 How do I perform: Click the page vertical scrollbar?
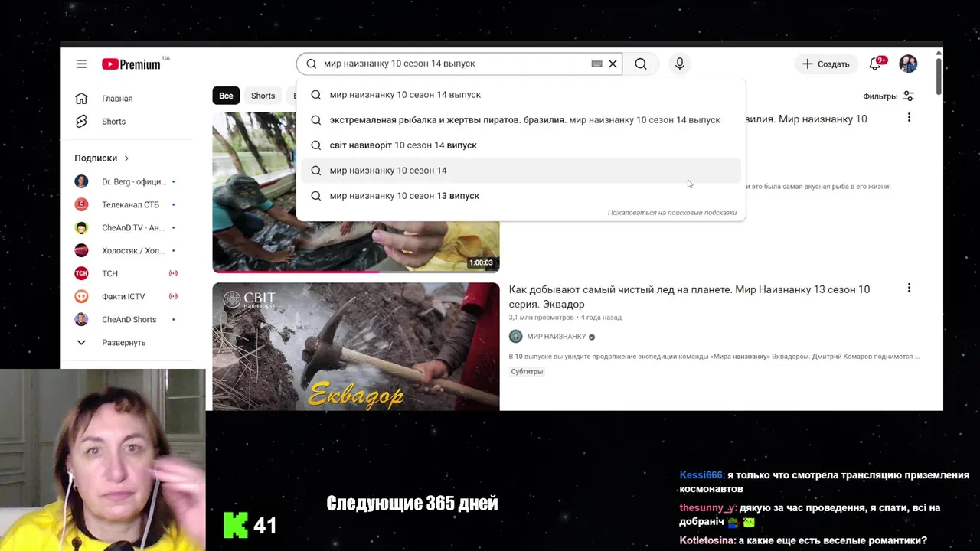[939, 77]
